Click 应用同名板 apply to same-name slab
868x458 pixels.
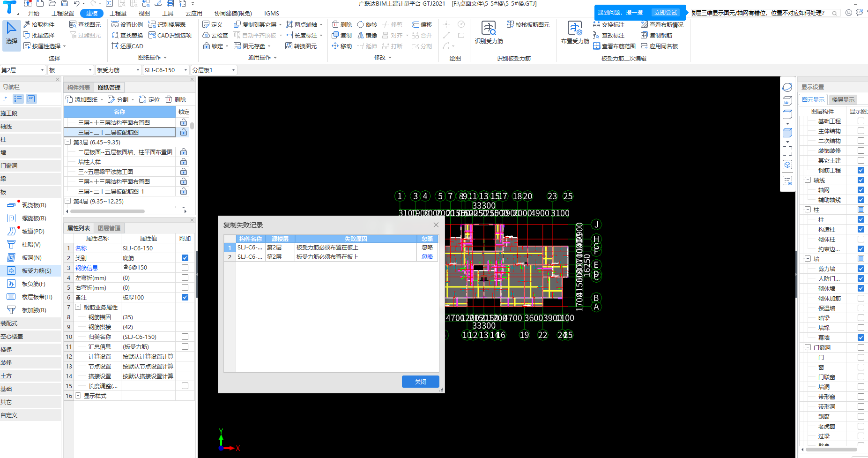click(659, 46)
